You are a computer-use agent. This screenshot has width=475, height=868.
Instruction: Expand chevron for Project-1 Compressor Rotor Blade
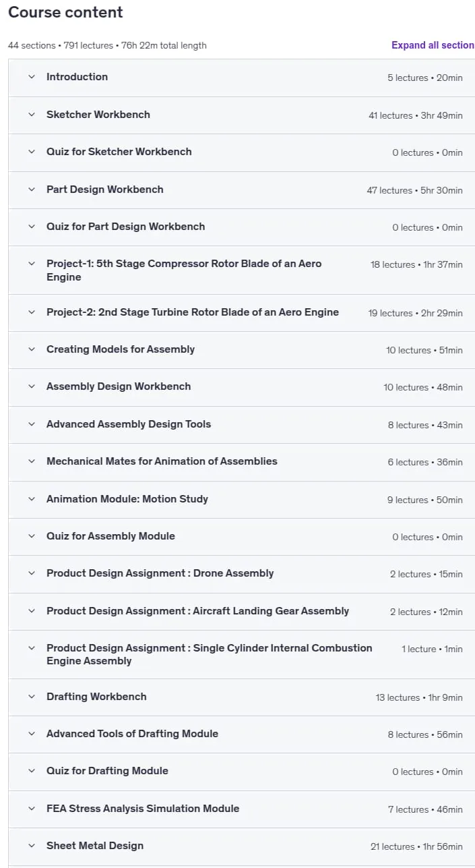(x=31, y=264)
